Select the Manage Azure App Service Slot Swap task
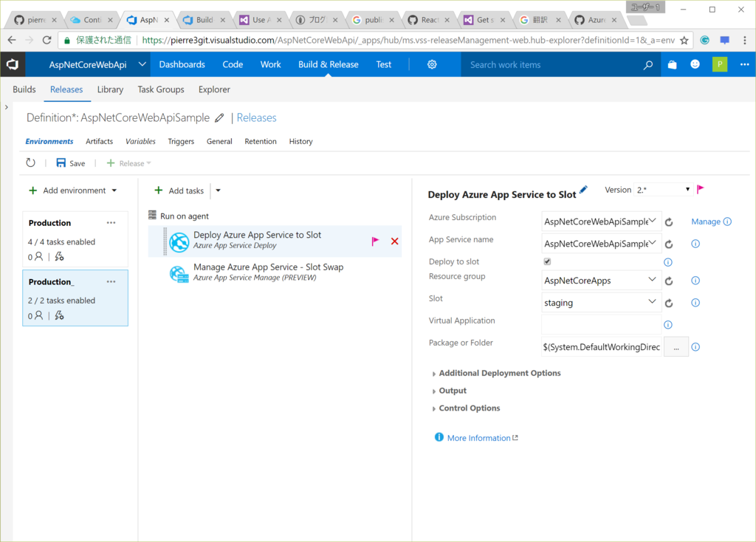 pos(275,272)
